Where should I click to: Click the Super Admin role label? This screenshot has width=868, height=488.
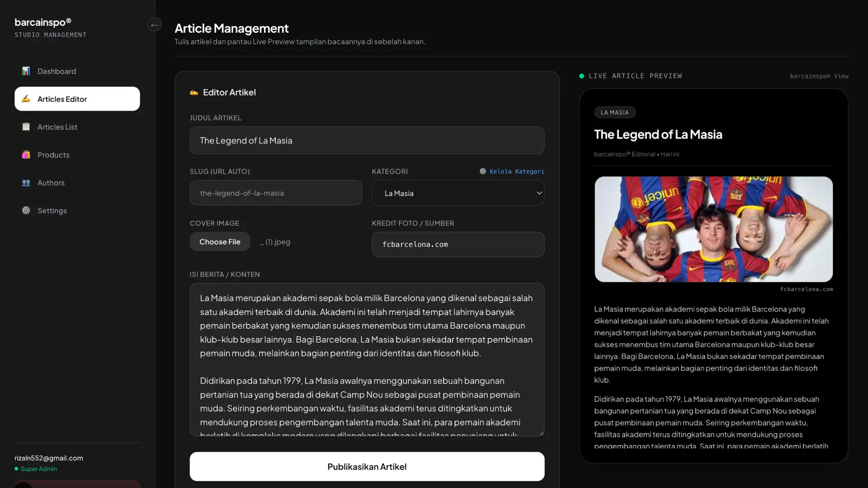pyautogui.click(x=39, y=469)
